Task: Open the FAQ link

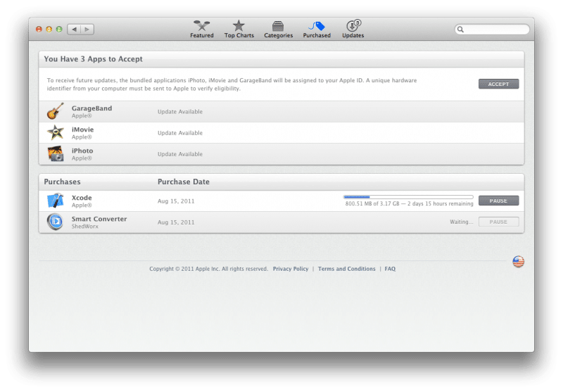Action: (390, 269)
